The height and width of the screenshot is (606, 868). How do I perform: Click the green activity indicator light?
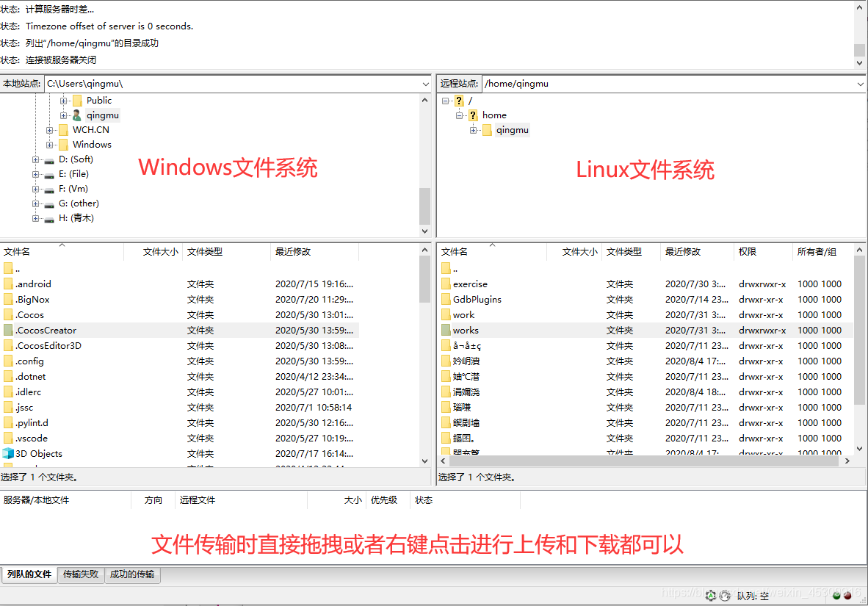click(836, 596)
